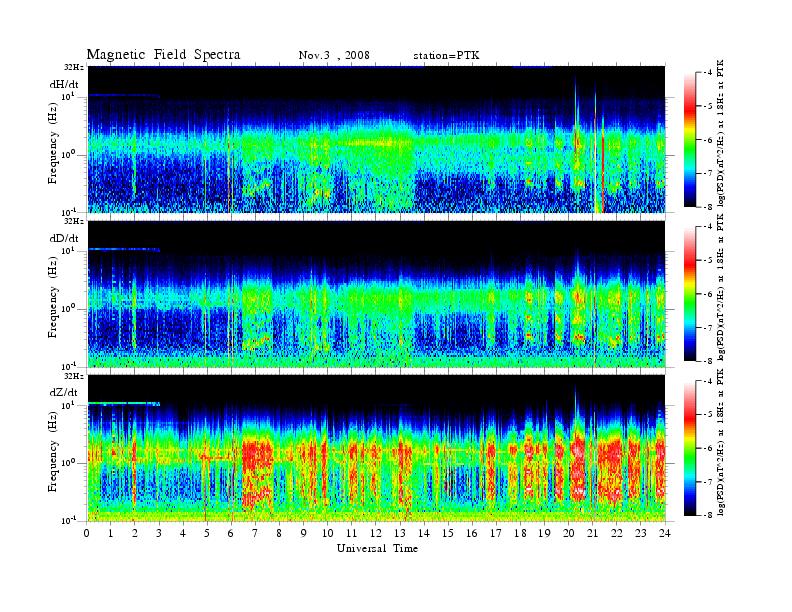
Task: Click hour tick '2' on the time axis
Action: [135, 533]
